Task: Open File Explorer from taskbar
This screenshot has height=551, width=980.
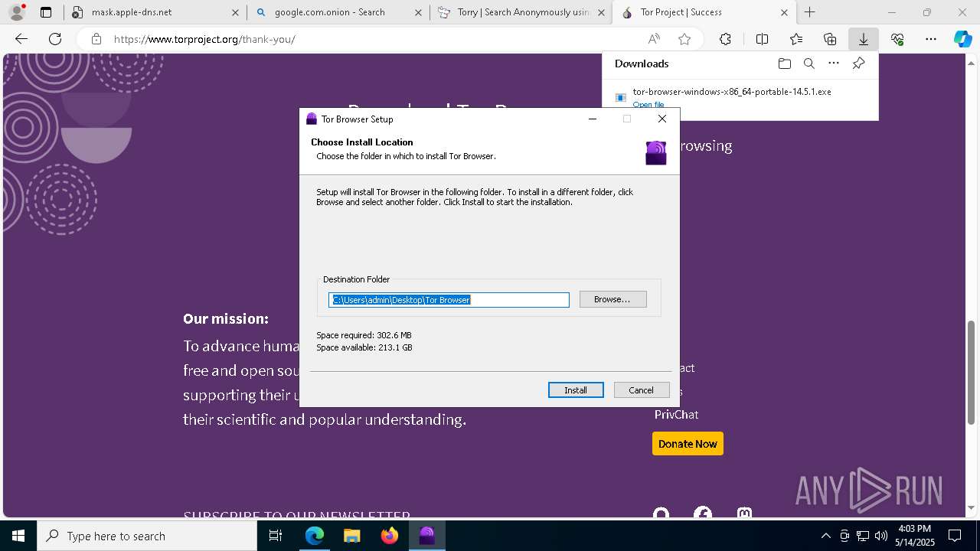Action: point(351,536)
